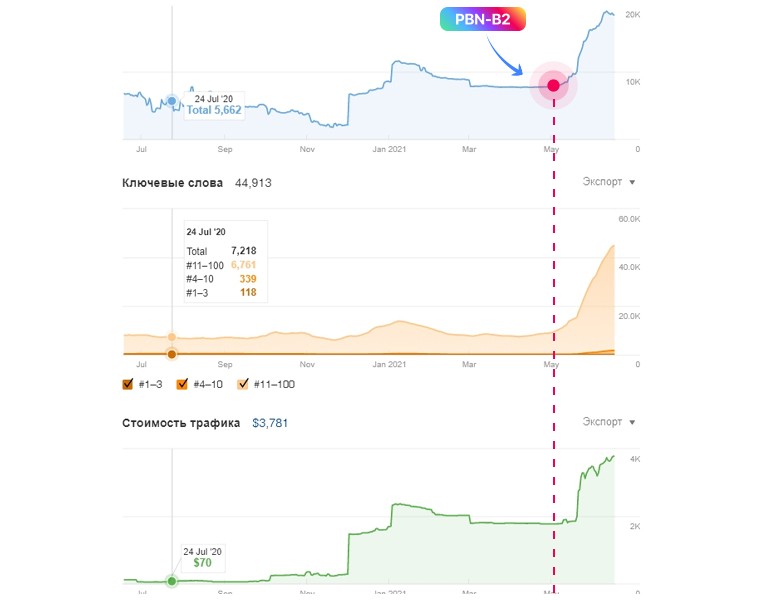Click the pink PBN-B2 marker dot
759x600 pixels.
point(553,86)
